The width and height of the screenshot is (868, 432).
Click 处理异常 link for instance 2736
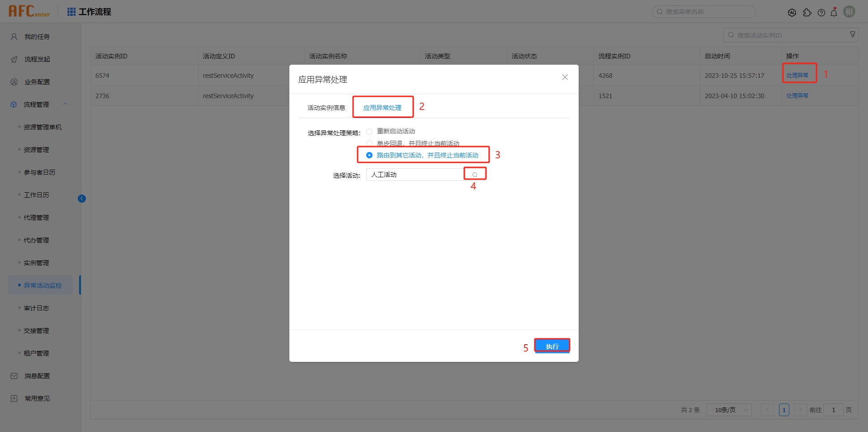[x=797, y=96]
